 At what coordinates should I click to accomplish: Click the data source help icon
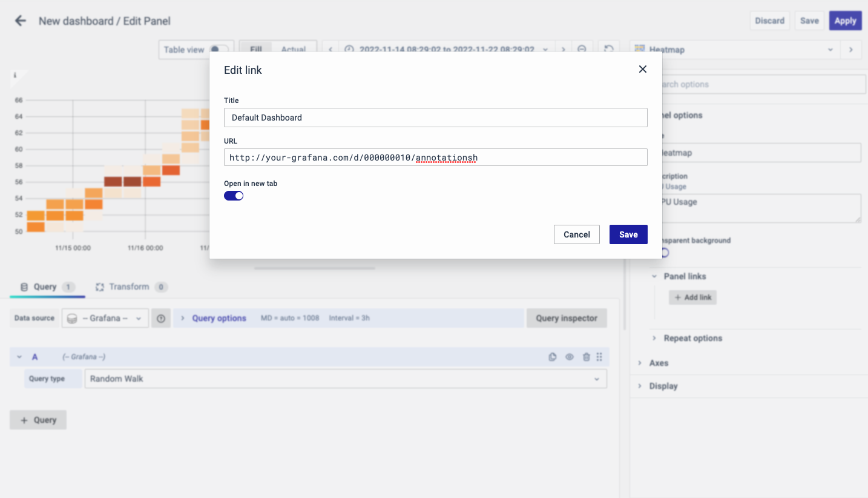160,318
